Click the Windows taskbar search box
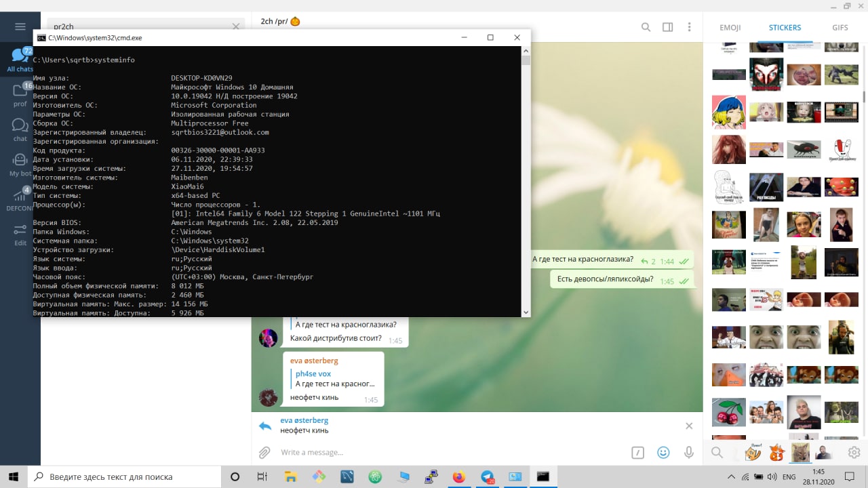This screenshot has width=868, height=488. coord(125,476)
